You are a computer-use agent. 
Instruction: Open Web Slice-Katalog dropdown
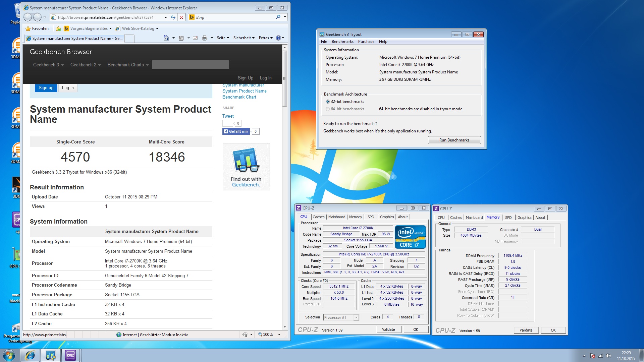[x=137, y=28]
